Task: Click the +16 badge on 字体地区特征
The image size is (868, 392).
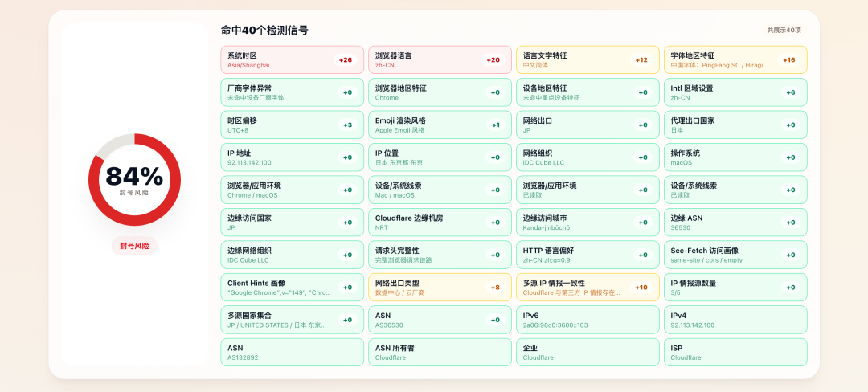Action: pyautogui.click(x=789, y=59)
